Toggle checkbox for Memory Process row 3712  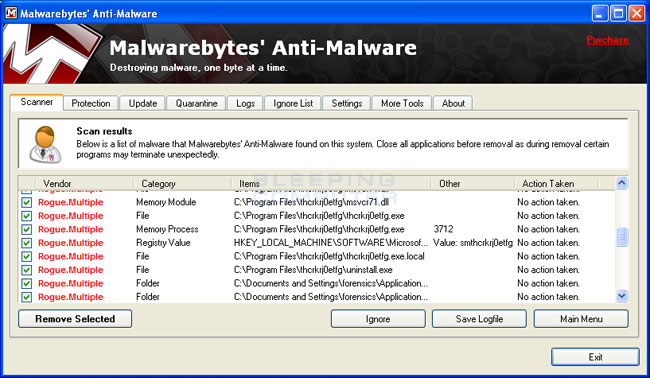[x=27, y=229]
